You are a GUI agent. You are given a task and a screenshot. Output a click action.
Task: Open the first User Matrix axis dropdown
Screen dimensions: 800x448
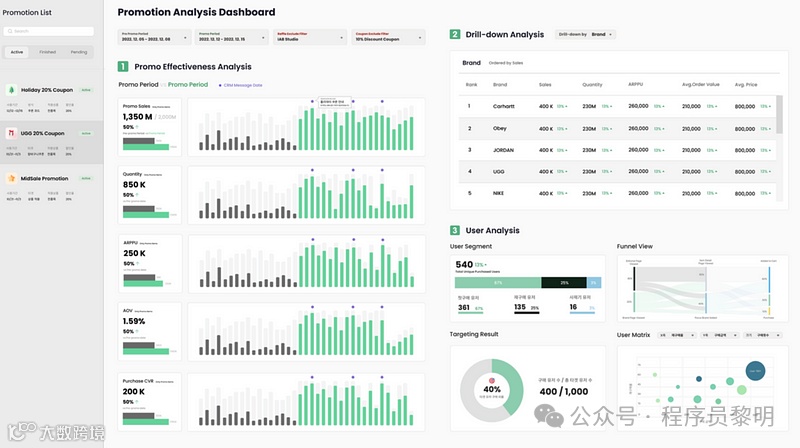pyautogui.click(x=676, y=335)
